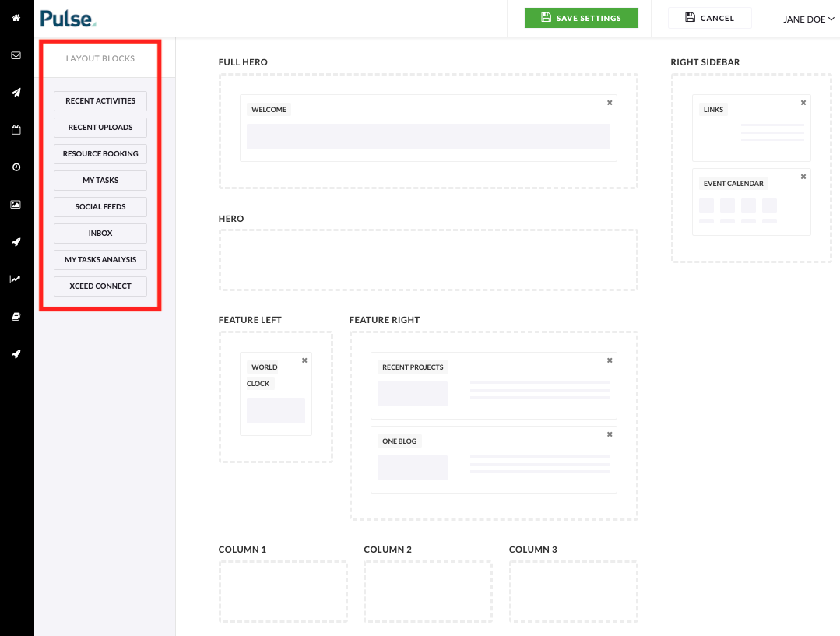Close the Event Calendar widget

tap(803, 177)
